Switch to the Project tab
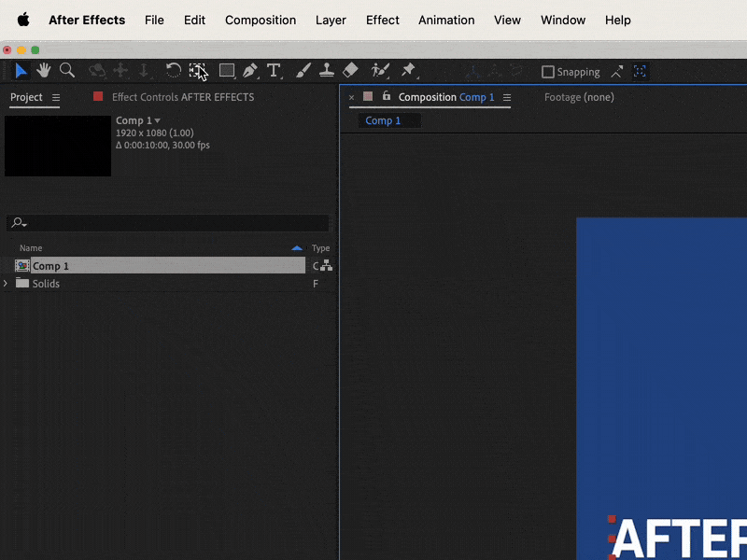 pos(26,97)
